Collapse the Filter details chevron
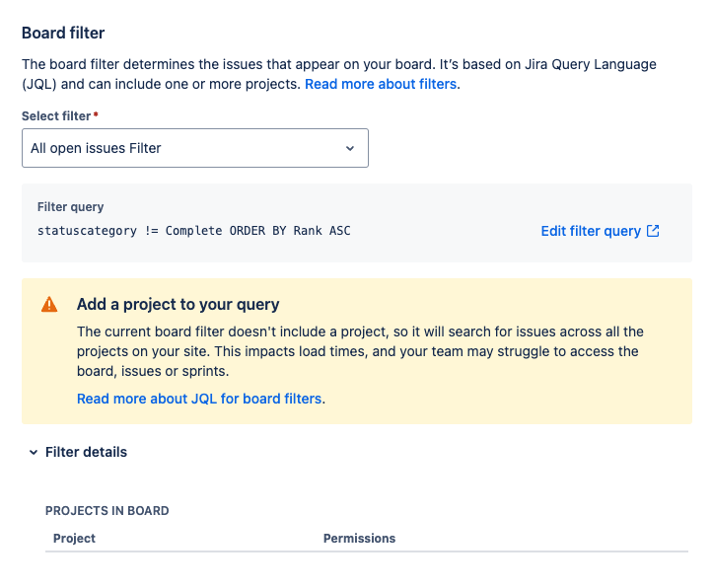 (x=33, y=452)
